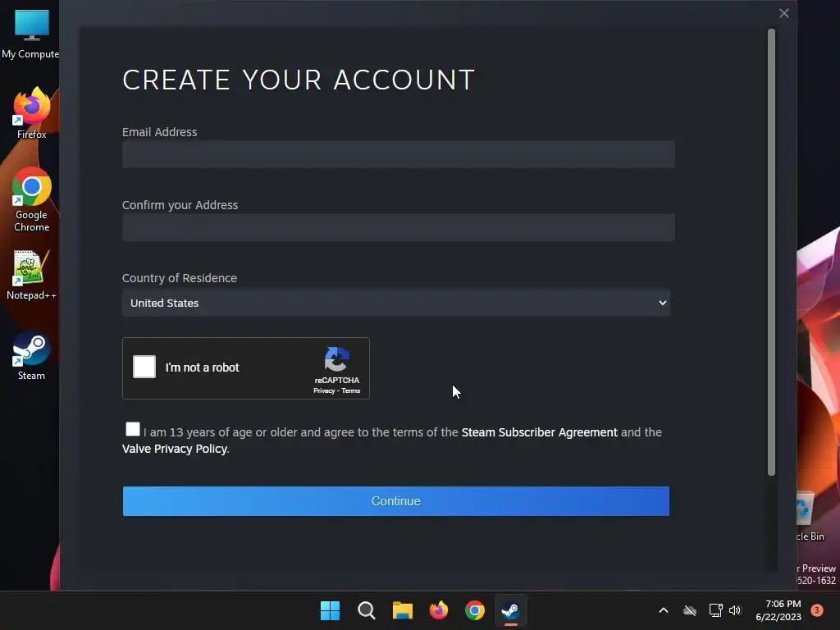Click into the Email Address field

pyautogui.click(x=399, y=154)
